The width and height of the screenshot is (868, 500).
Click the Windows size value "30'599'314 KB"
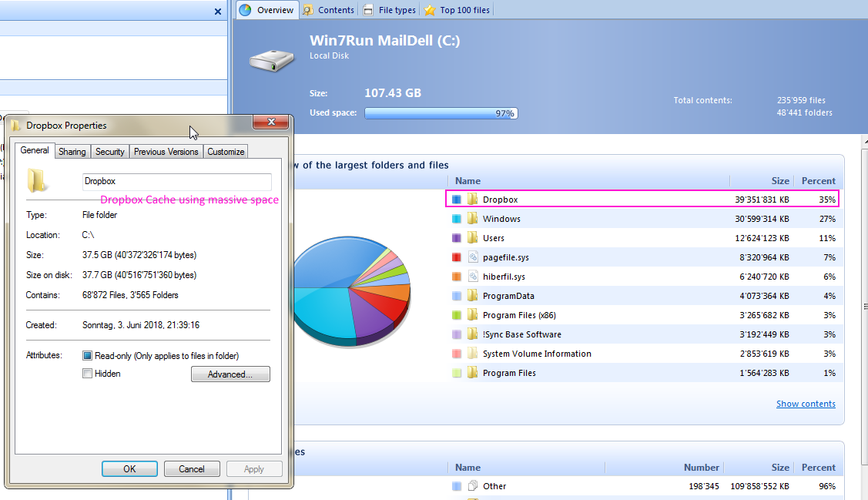tap(762, 219)
